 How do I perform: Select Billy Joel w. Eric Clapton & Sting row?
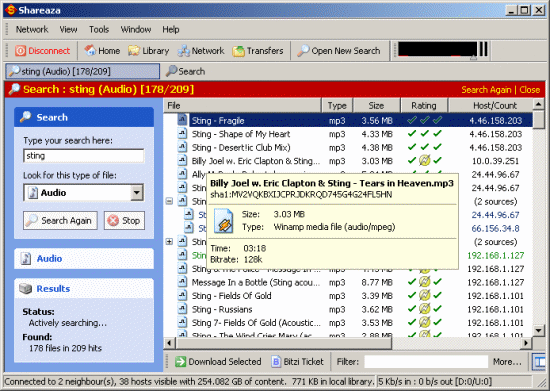348,161
